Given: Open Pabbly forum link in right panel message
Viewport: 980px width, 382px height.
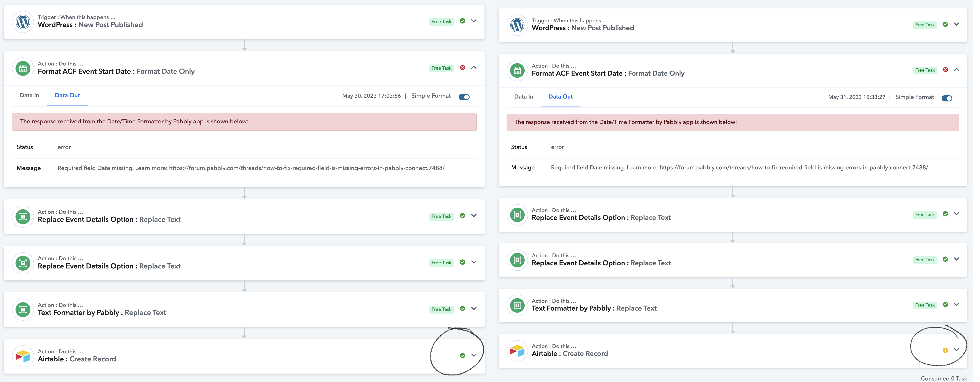Looking at the screenshot, I should pos(794,168).
